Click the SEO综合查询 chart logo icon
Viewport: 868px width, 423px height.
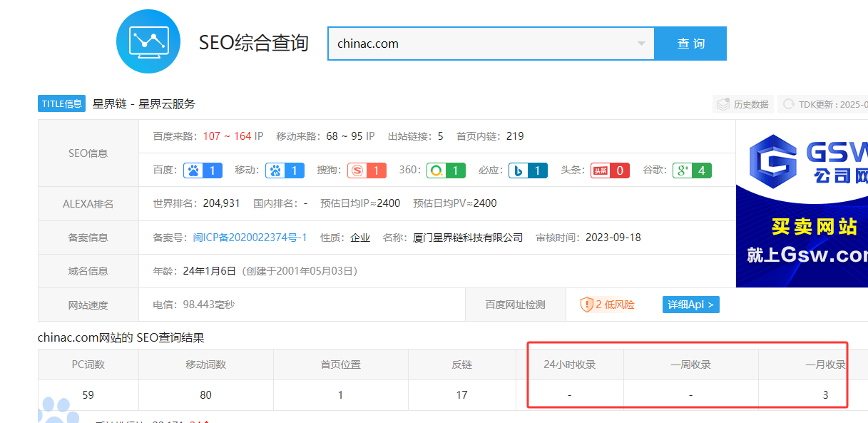pyautogui.click(x=148, y=41)
